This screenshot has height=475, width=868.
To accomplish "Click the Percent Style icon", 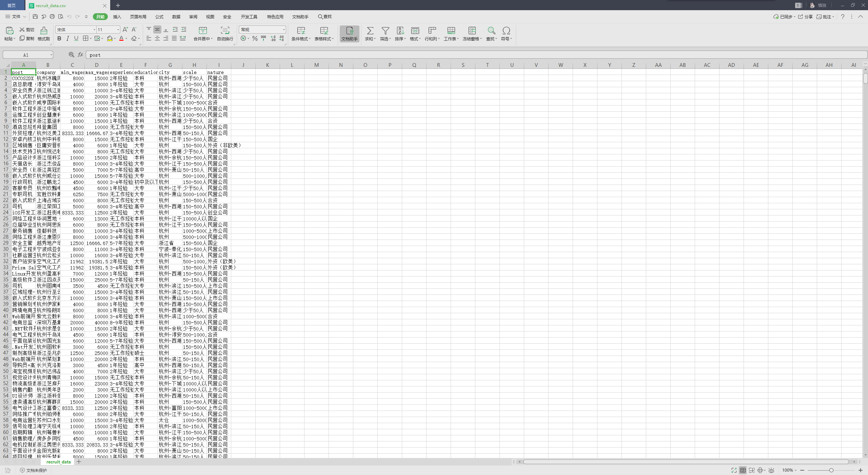I will tap(255, 39).
